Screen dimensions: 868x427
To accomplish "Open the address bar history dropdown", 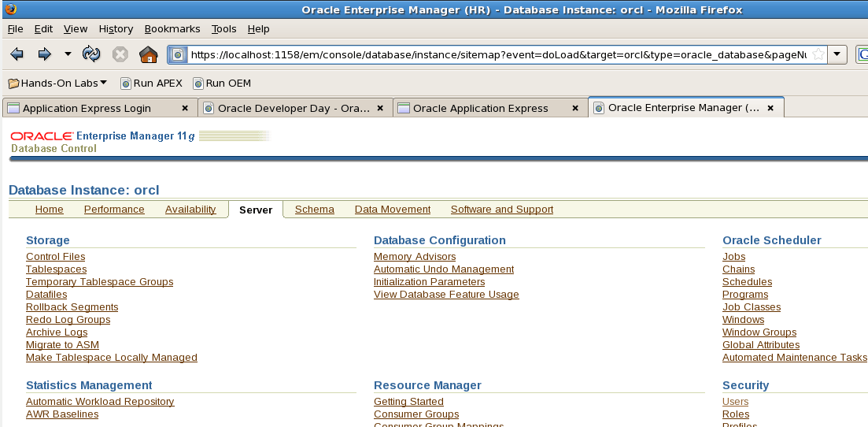I will (x=837, y=54).
